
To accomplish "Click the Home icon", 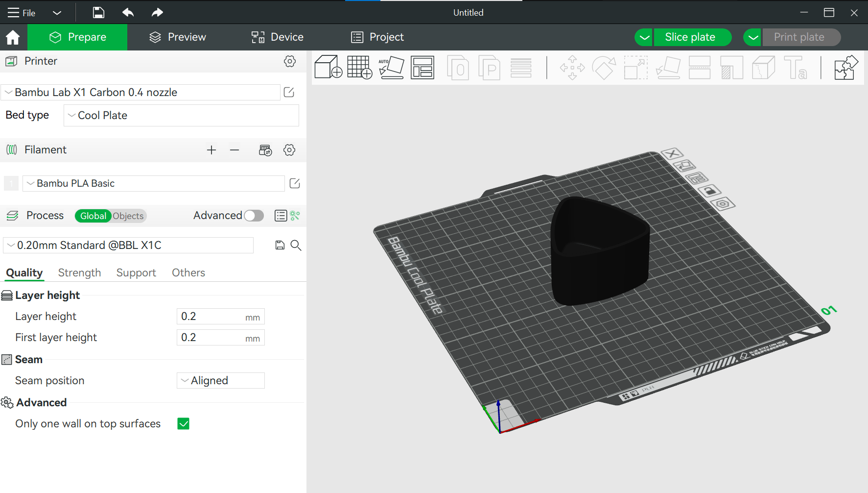I will (13, 37).
